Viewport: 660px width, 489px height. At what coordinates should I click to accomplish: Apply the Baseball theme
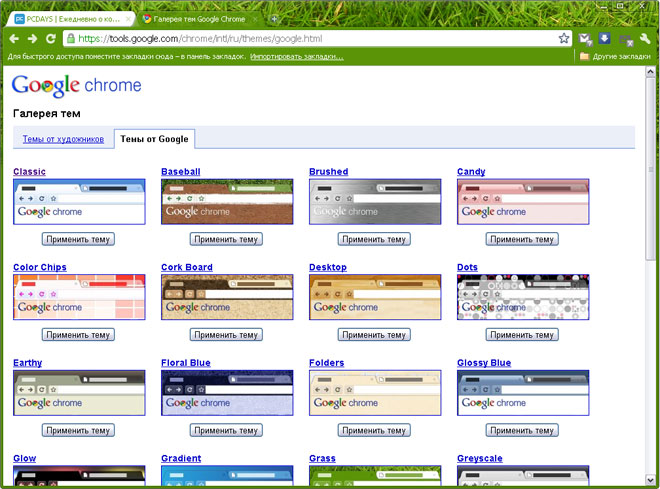click(226, 239)
